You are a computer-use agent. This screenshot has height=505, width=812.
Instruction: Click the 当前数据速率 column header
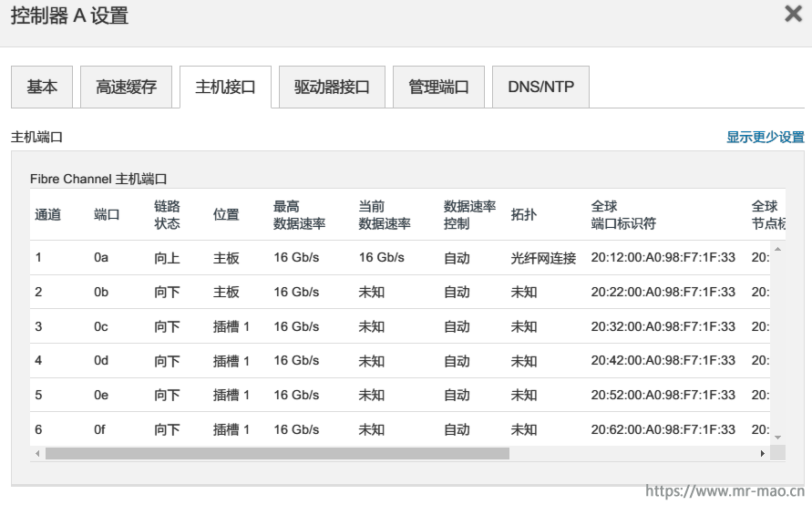click(x=385, y=214)
